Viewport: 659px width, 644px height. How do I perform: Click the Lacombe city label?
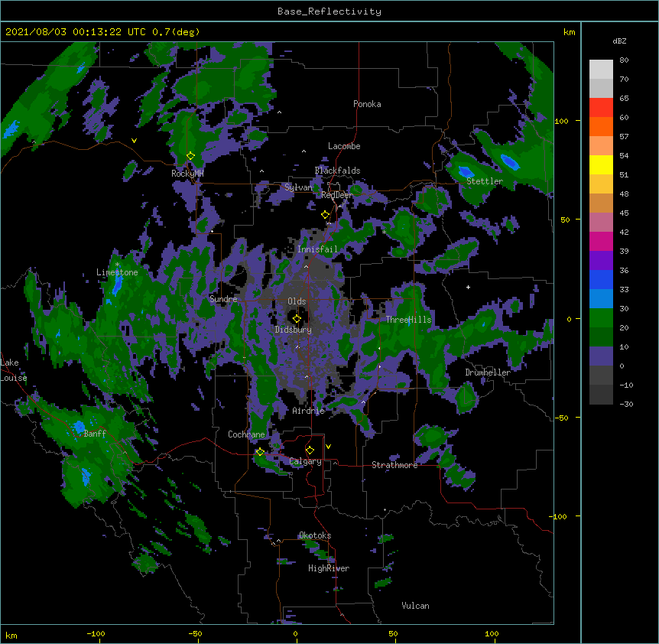[344, 146]
